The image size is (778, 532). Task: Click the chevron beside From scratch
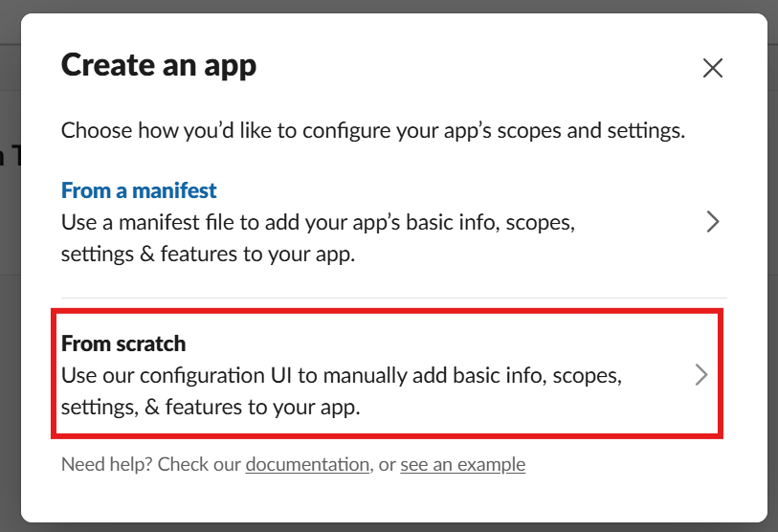[x=701, y=375]
